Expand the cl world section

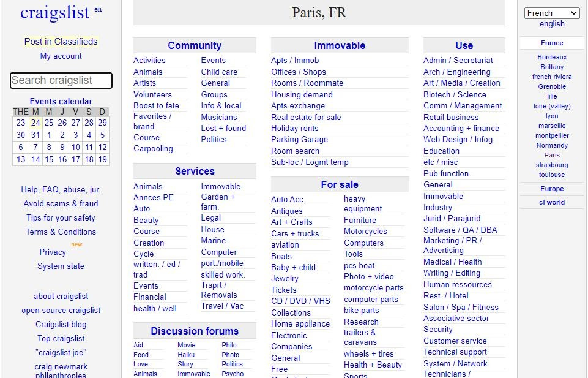(x=552, y=202)
